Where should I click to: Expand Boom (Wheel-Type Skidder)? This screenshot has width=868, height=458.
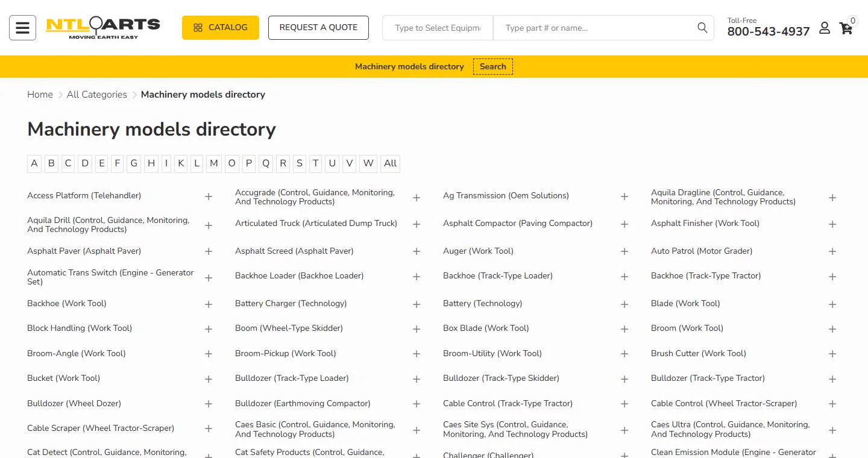417,329
